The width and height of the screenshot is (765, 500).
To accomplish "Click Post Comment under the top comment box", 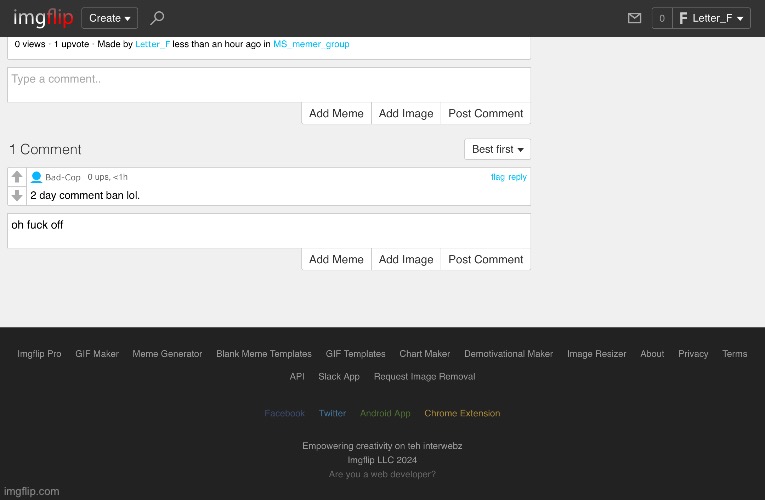I will coord(485,113).
